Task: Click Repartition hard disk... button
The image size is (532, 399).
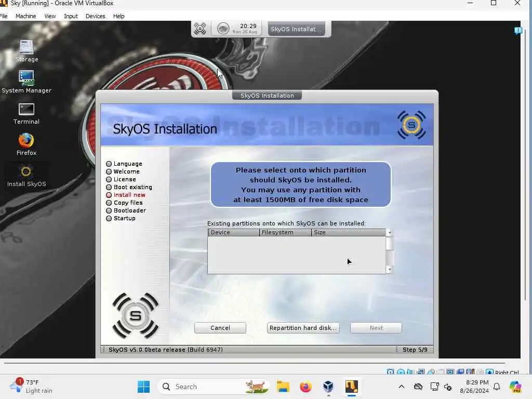Action: 303,328
